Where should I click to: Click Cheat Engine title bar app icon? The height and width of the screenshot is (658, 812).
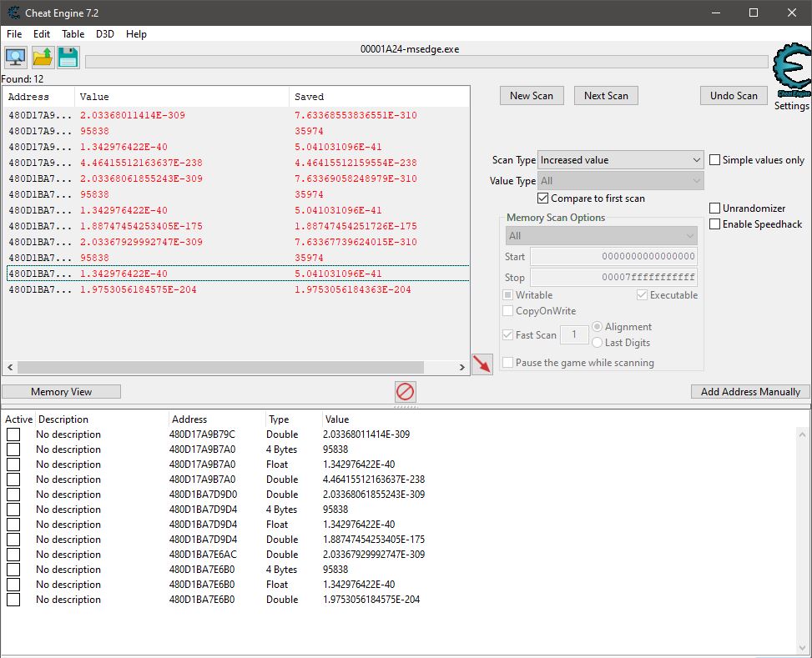coord(14,13)
